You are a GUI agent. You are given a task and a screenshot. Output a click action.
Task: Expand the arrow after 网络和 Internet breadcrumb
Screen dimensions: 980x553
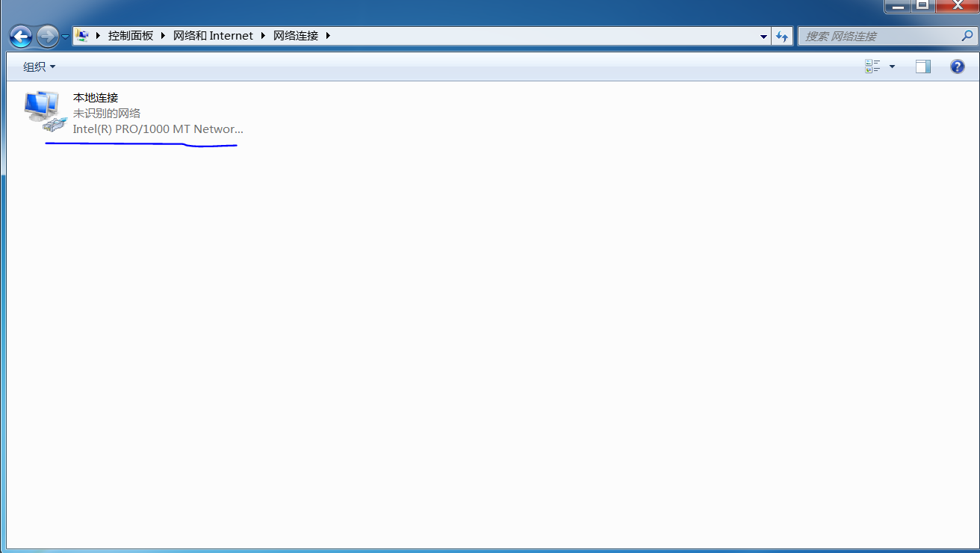(x=263, y=35)
